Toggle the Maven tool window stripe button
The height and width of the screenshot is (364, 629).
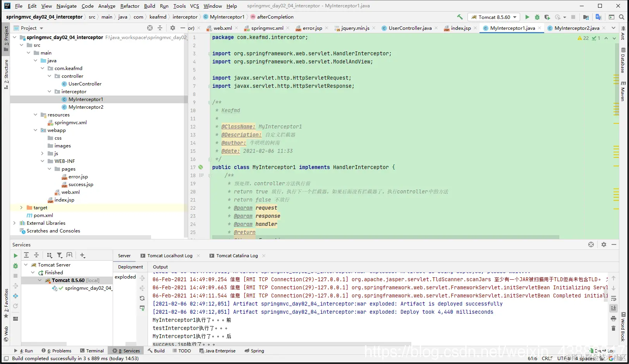[623, 91]
